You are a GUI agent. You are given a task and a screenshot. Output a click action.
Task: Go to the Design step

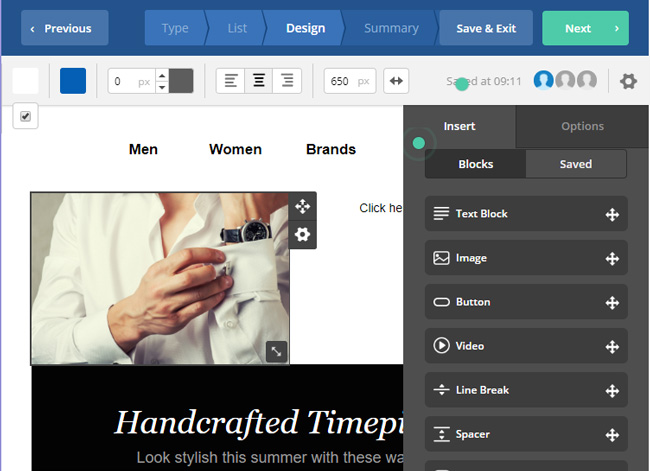pyautogui.click(x=306, y=28)
